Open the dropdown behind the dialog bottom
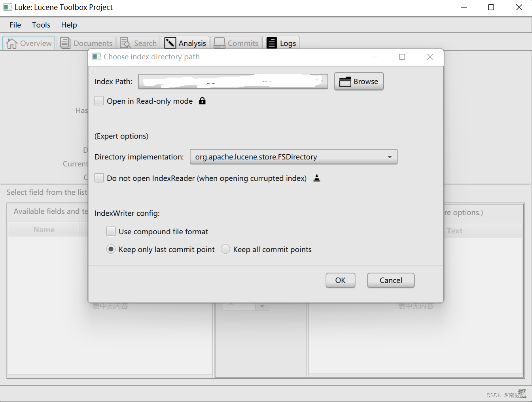 tap(262, 306)
